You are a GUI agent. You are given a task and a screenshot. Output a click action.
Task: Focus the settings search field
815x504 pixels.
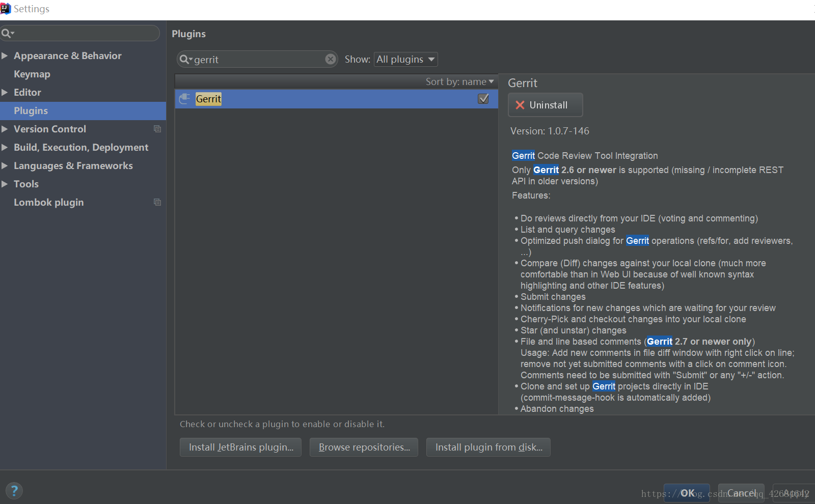[80, 34]
